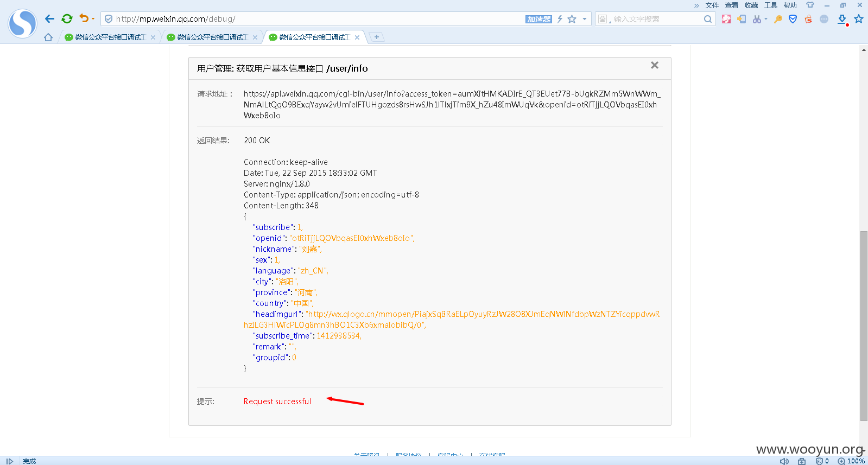Adjust the 100% zoom level control
868x465 pixels.
(x=851, y=461)
